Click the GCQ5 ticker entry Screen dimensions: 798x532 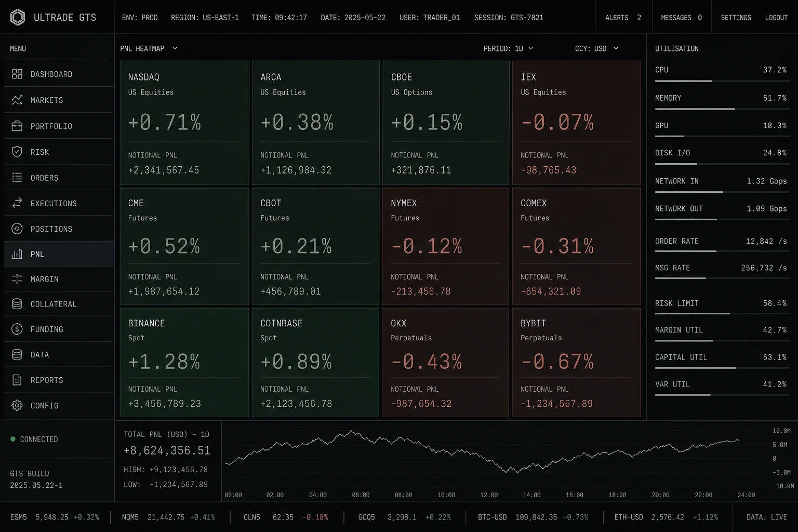pyautogui.click(x=404, y=517)
